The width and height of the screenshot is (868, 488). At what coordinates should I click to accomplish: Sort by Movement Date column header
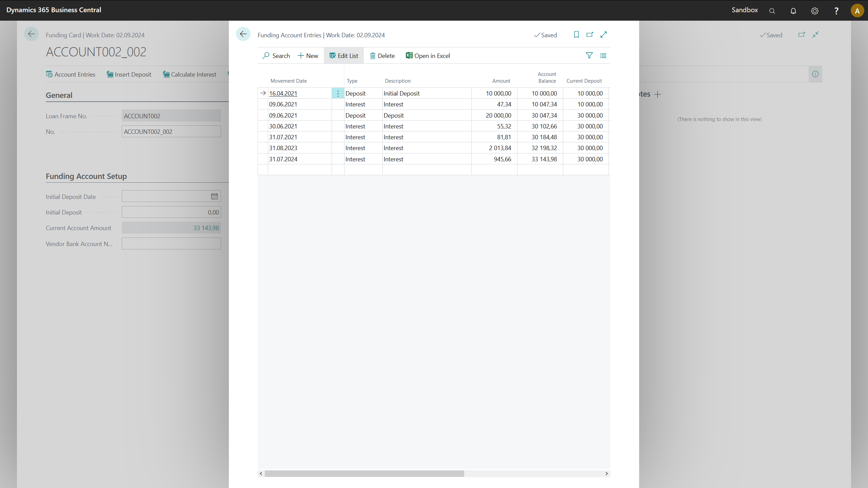289,81
